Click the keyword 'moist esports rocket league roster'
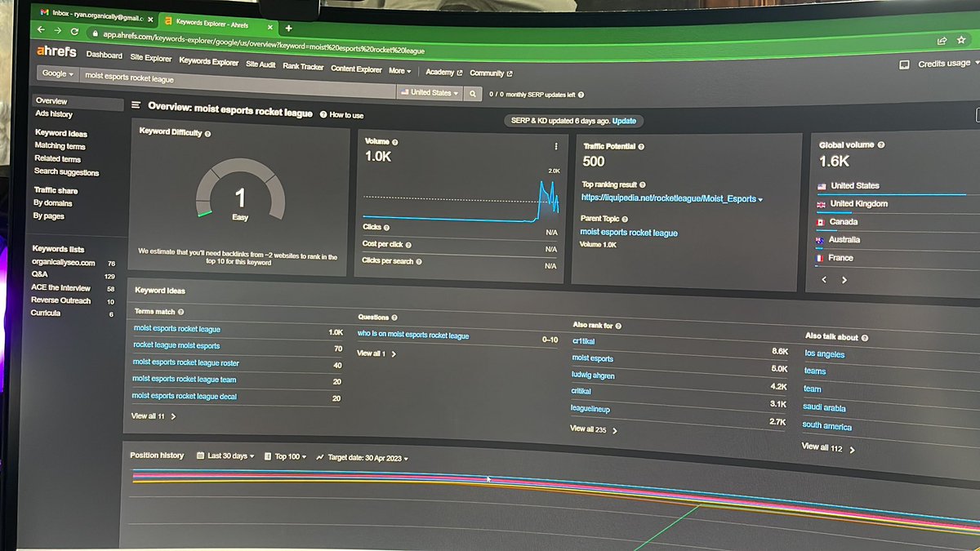Viewport: 980px width, 551px height. tap(185, 363)
